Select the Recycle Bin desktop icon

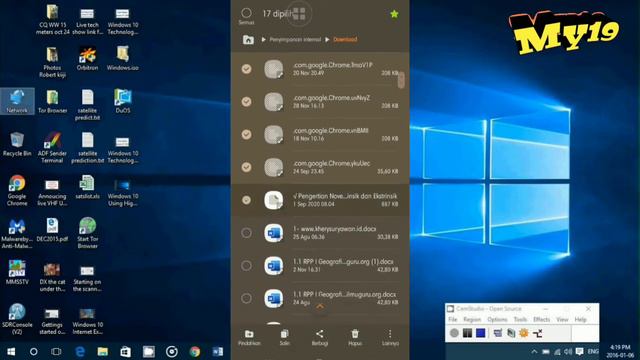click(x=17, y=144)
